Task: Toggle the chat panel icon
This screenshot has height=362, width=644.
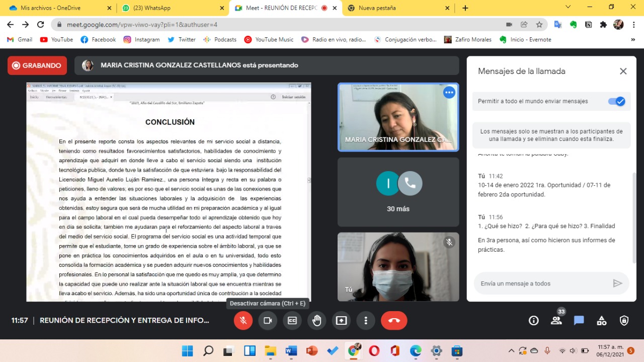Action: tap(579, 321)
